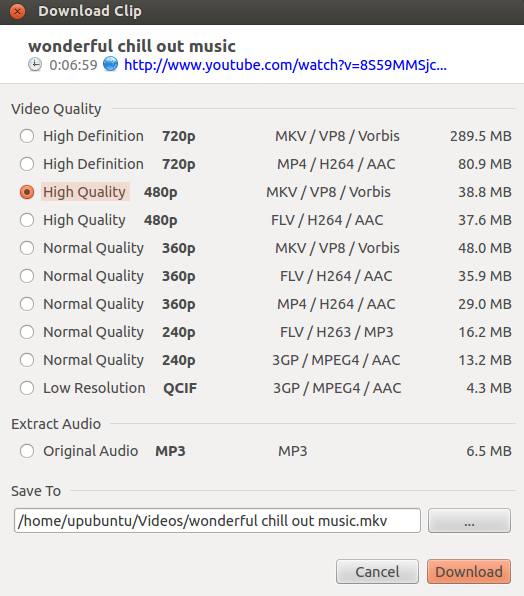Choose 240p 3GP MPEG4 AAC option

coord(27,360)
